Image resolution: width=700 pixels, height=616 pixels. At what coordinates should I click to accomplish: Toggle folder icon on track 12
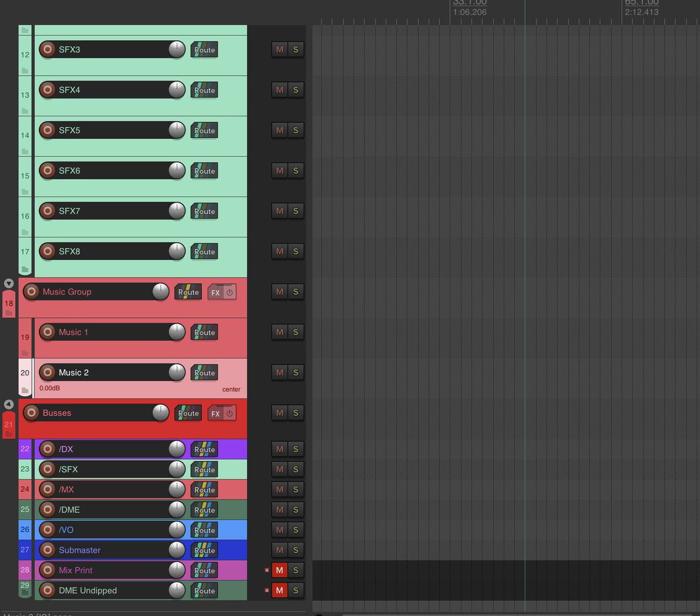click(x=24, y=70)
